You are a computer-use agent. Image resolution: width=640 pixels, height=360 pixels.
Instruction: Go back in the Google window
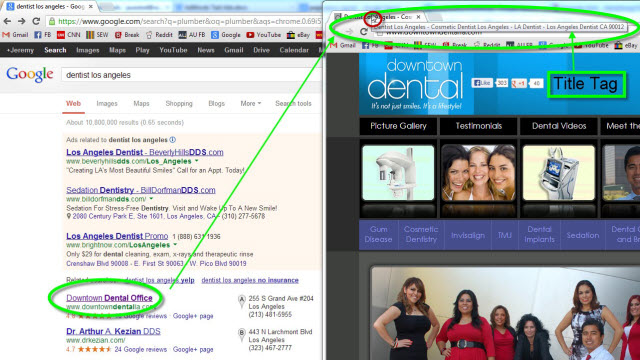[x=7, y=21]
